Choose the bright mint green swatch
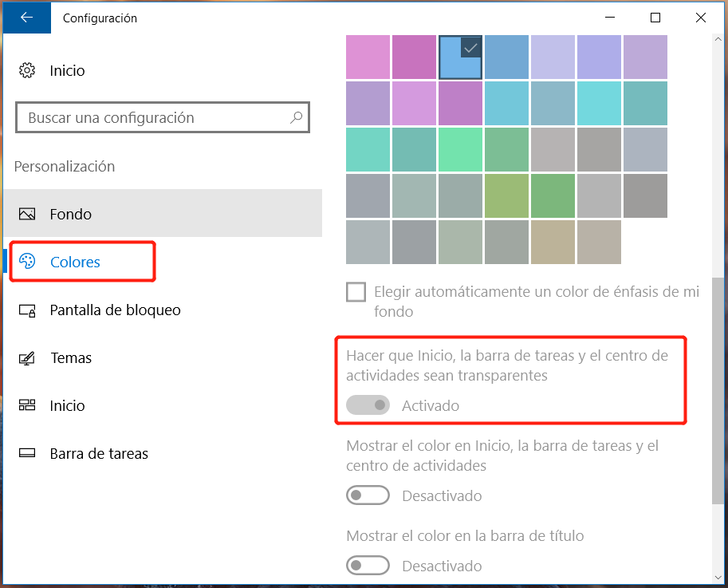Viewport: 728px width, 588px height. coord(460,149)
